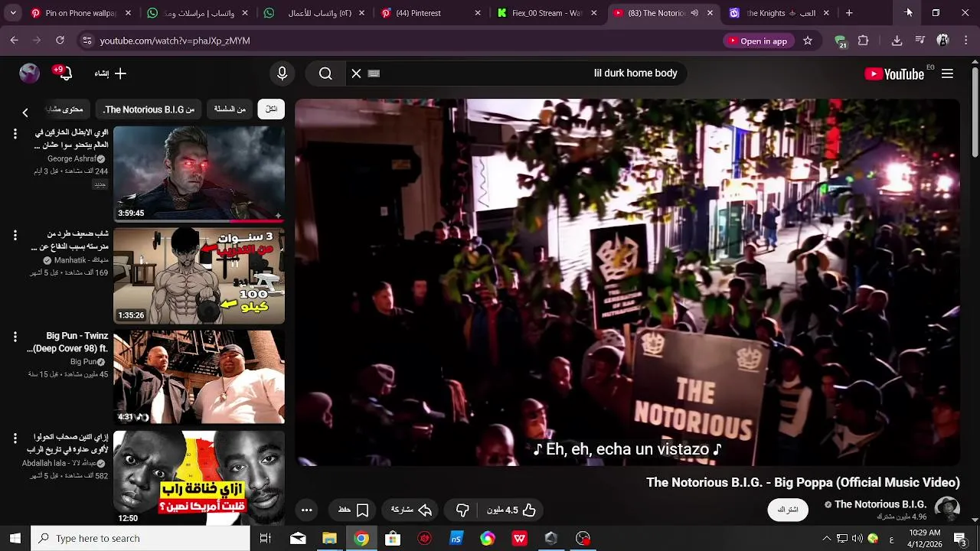
Task: Open a new browser tab
Action: tap(849, 13)
